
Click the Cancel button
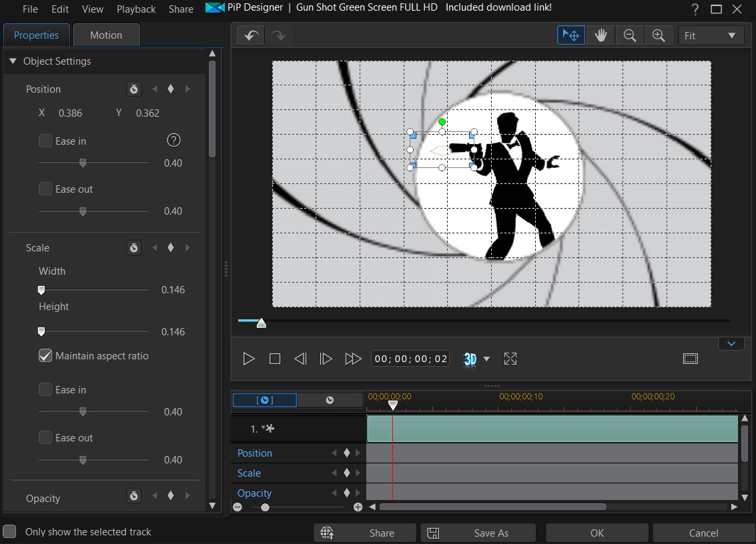703,533
